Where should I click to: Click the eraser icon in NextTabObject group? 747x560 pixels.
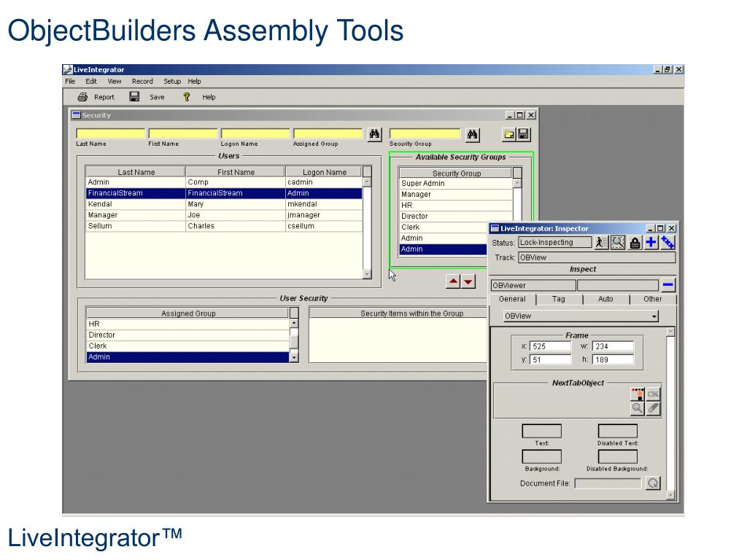pyautogui.click(x=653, y=408)
